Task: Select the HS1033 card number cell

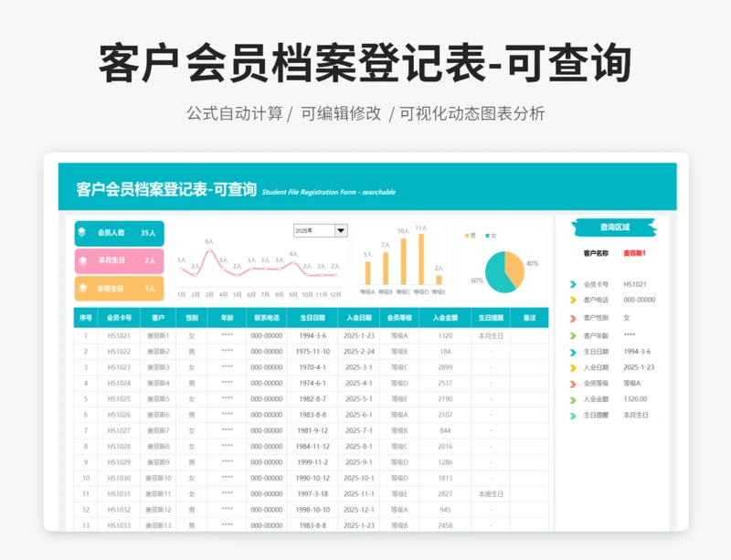Action: coord(119,525)
